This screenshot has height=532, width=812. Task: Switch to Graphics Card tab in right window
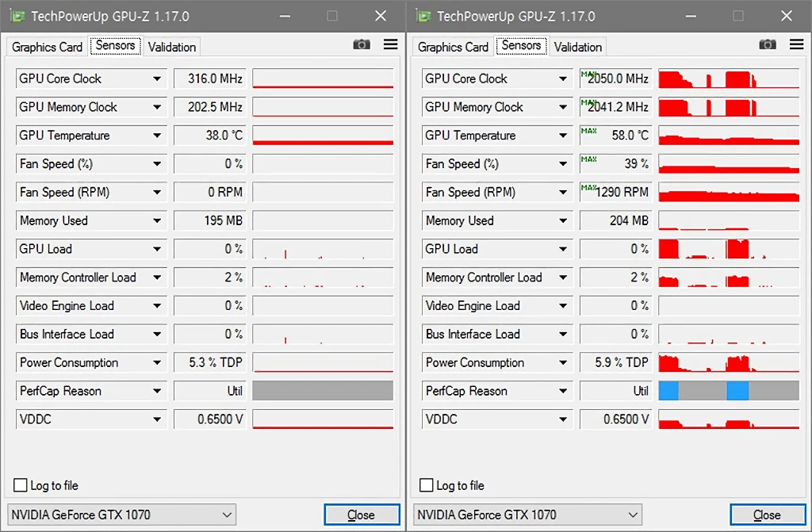[x=453, y=47]
